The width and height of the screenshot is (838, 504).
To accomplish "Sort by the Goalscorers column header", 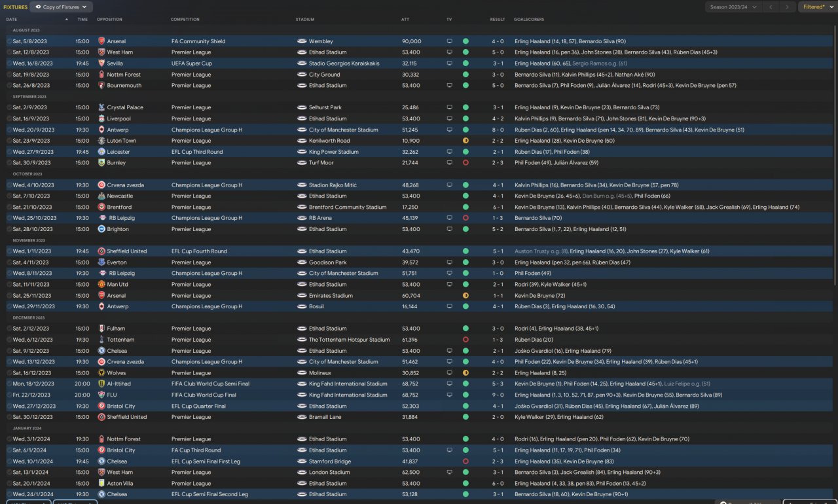I will 529,20.
